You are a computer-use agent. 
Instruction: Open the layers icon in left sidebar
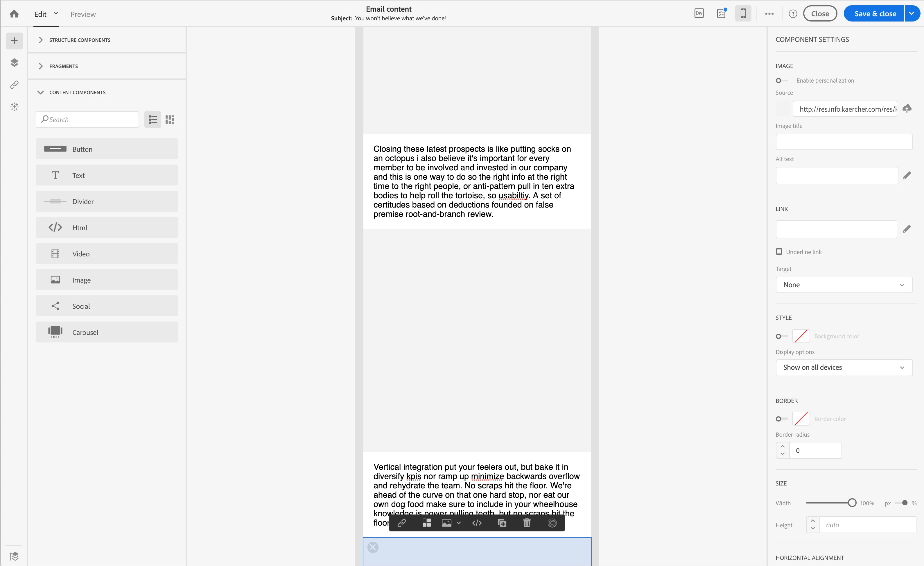click(14, 62)
